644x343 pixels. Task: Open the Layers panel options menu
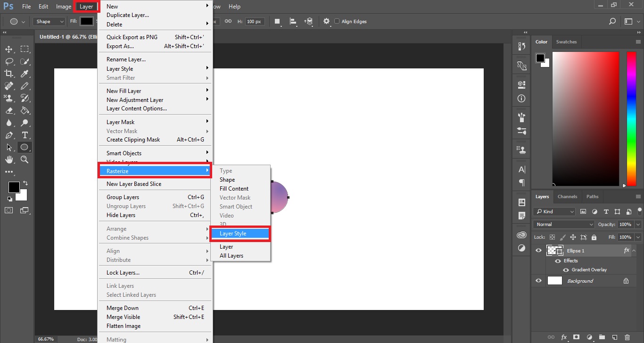point(638,197)
